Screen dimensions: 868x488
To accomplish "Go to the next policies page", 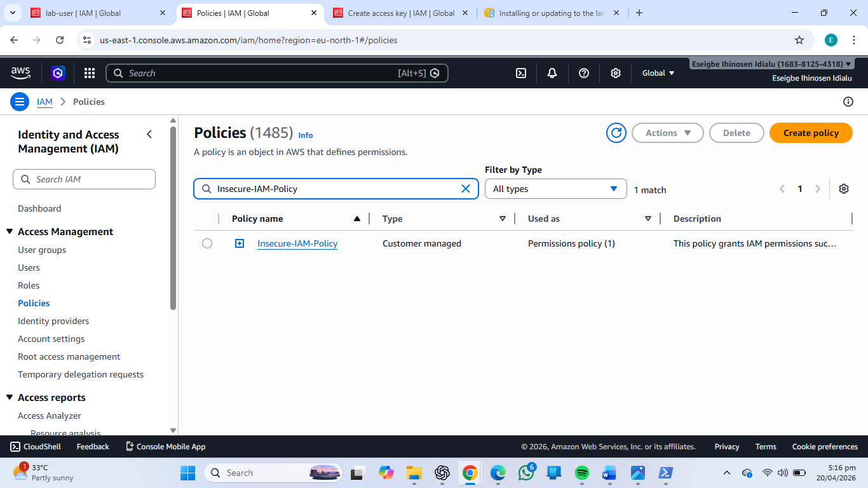I will tap(818, 189).
